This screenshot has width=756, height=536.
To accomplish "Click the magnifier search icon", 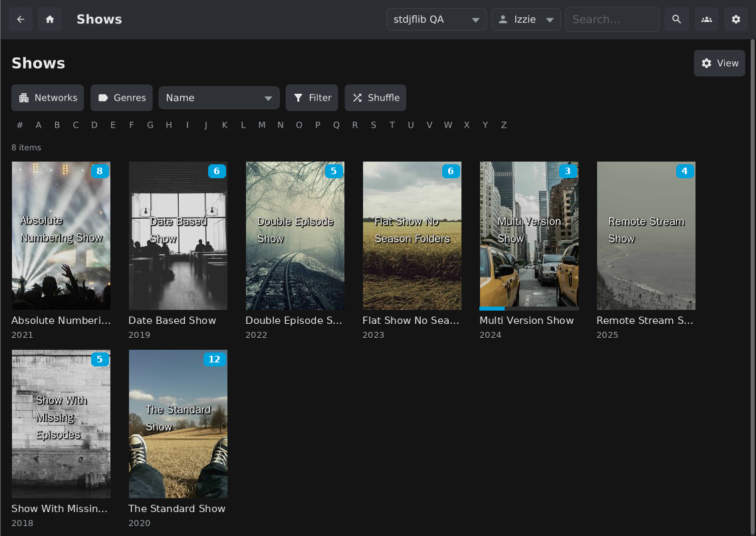I will (676, 19).
